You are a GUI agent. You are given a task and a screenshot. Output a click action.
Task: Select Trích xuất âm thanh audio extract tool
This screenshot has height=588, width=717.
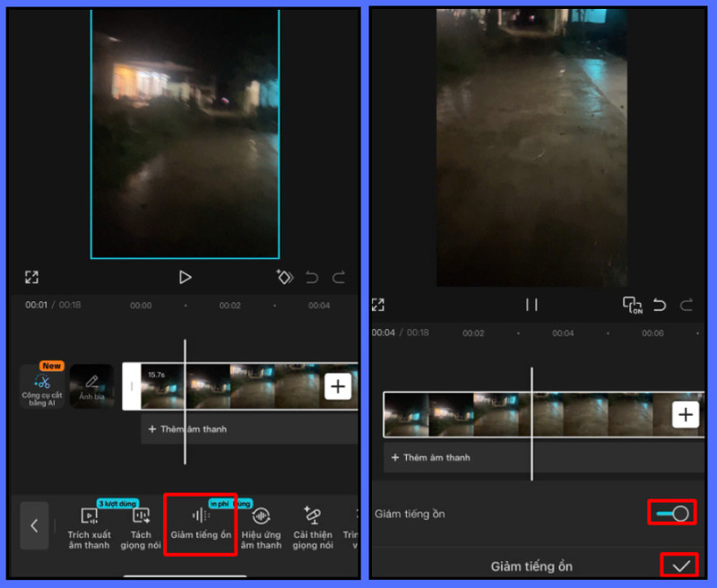(89, 525)
